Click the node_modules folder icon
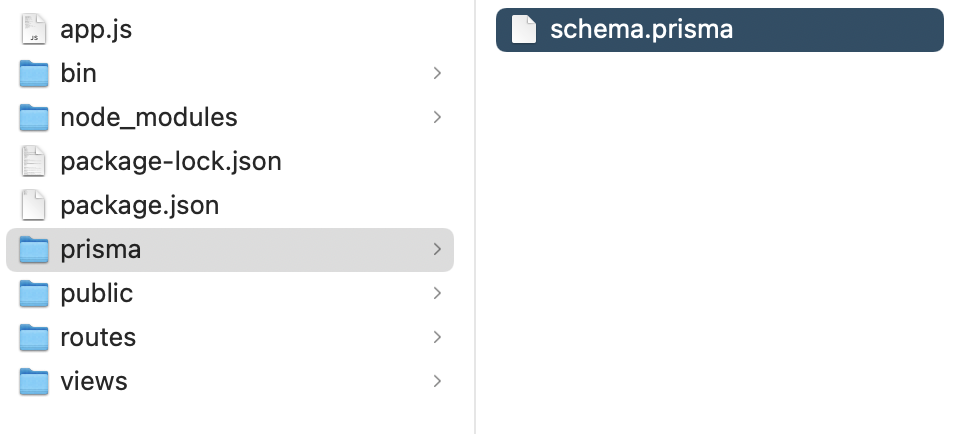Viewport: 956px width, 434px height. point(34,117)
